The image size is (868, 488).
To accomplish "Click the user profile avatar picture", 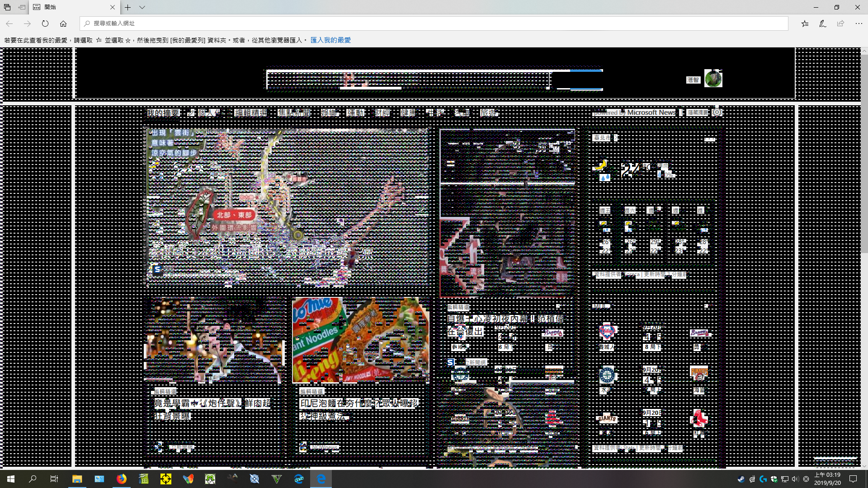I will [x=713, y=79].
